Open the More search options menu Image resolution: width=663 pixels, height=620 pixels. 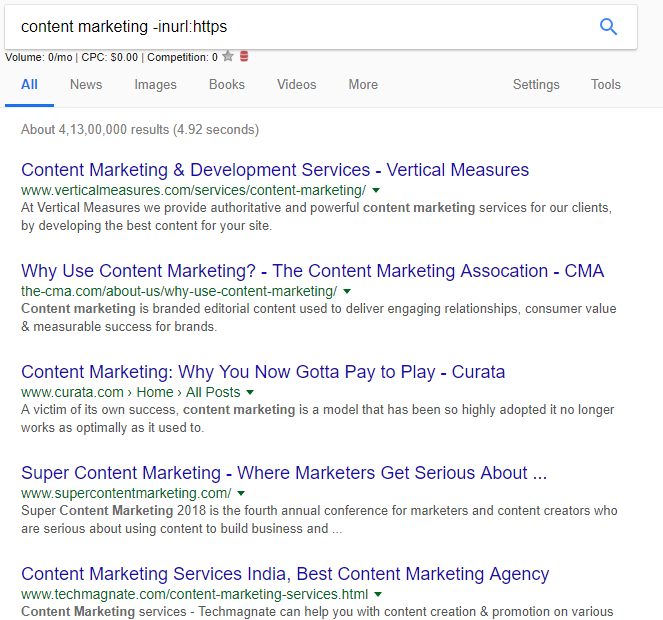click(363, 85)
